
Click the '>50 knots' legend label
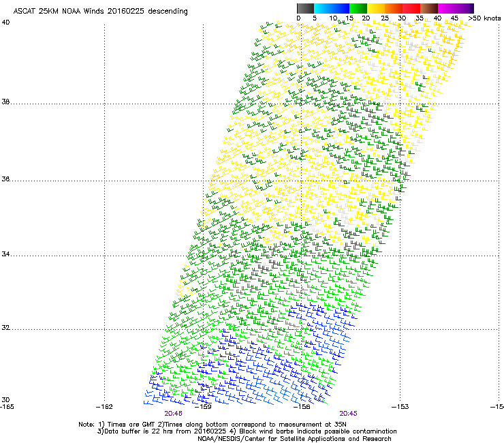(484, 18)
